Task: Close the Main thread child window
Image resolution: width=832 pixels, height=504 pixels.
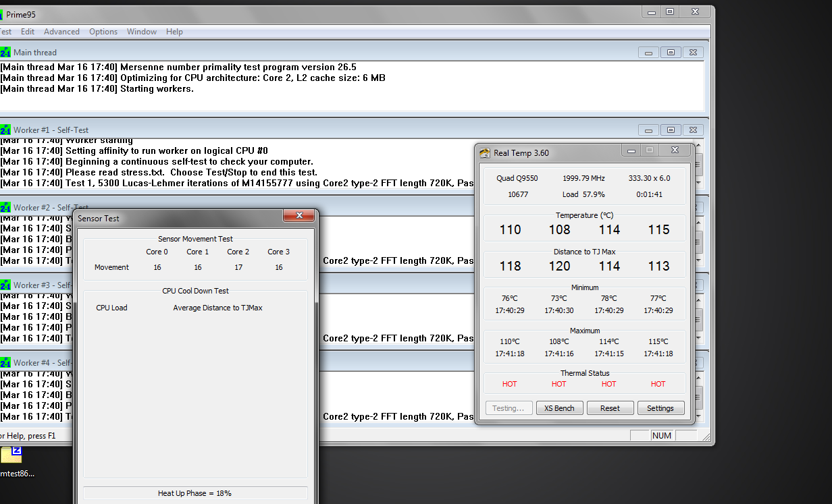Action: [x=693, y=53]
